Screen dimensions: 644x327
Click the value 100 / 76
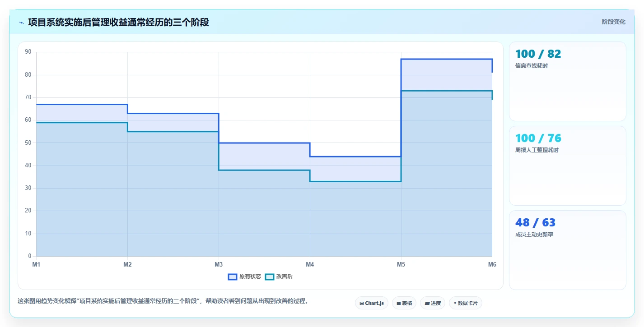(x=538, y=138)
